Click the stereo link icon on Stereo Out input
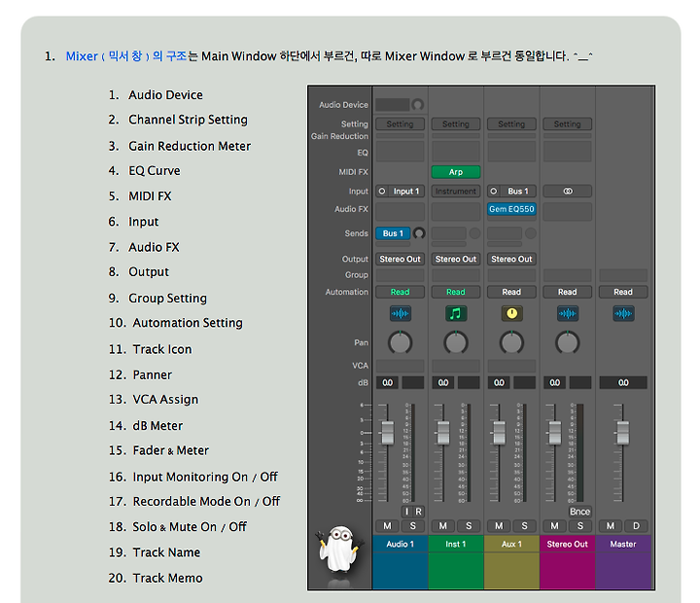Viewport: 700px width, 603px height. pyautogui.click(x=568, y=192)
